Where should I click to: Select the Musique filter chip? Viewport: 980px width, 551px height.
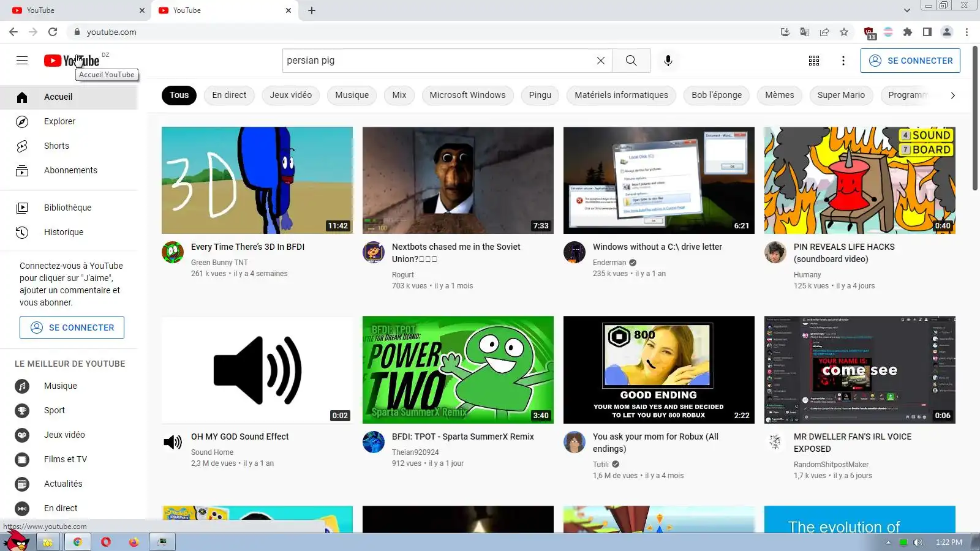352,95
